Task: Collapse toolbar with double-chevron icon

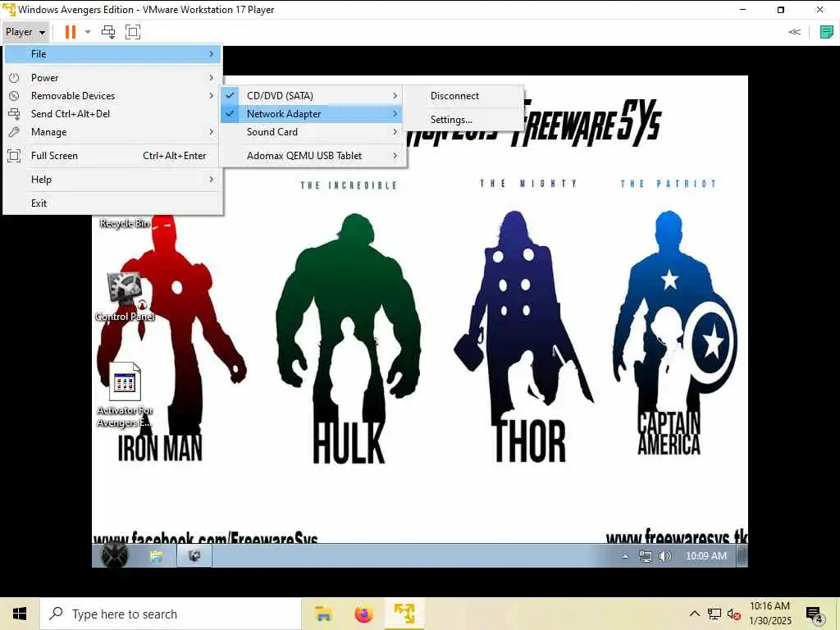Action: (x=794, y=32)
